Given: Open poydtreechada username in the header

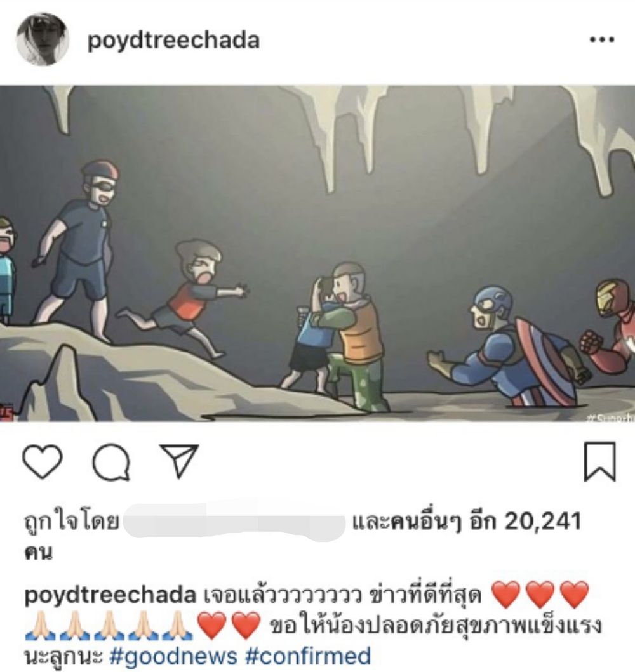Looking at the screenshot, I should click(173, 41).
